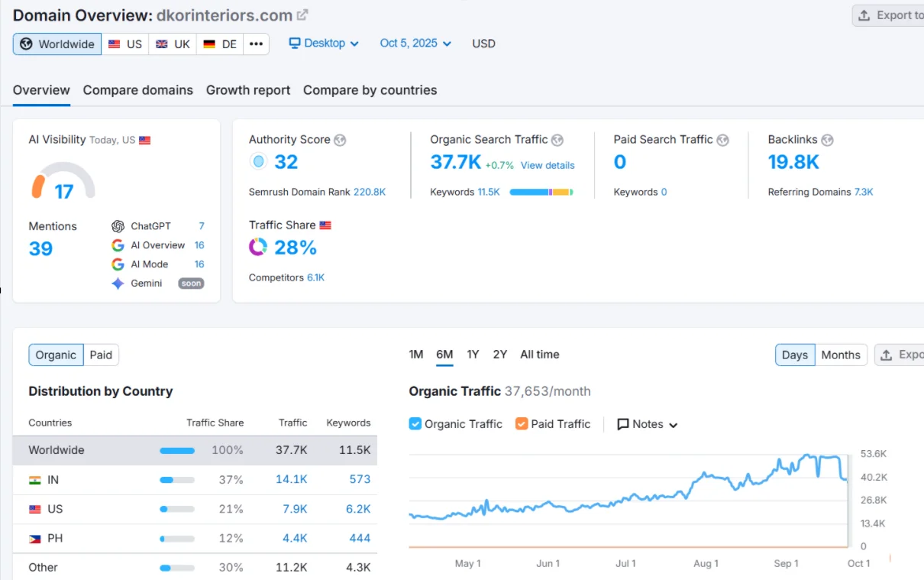Screen dimensions: 924x580
Task: Open Keywords 11.5K organic link
Action: [489, 192]
